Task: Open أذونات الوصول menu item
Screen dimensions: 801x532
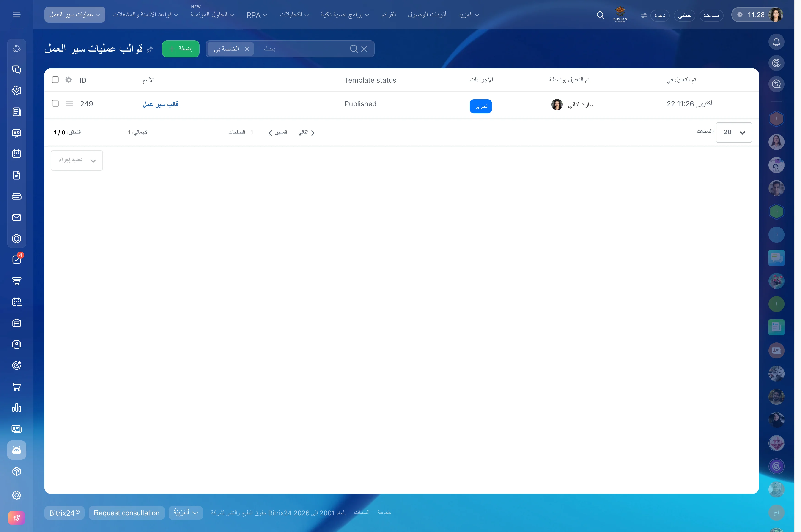Action: 427,15
